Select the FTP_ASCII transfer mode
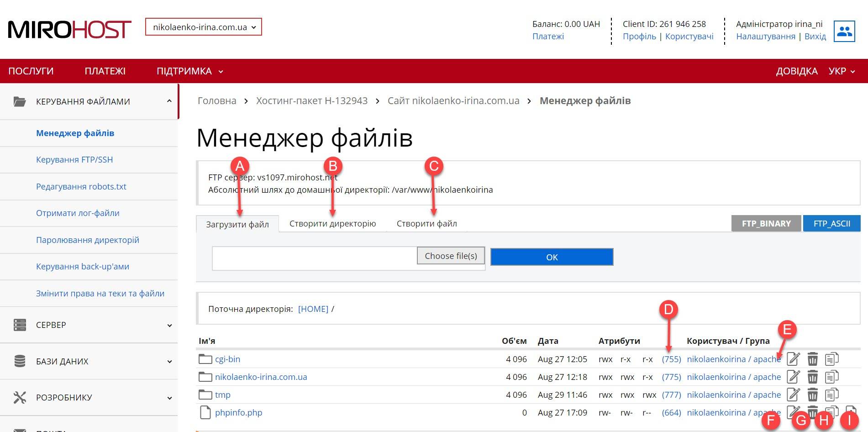The width and height of the screenshot is (868, 432). pyautogui.click(x=832, y=223)
